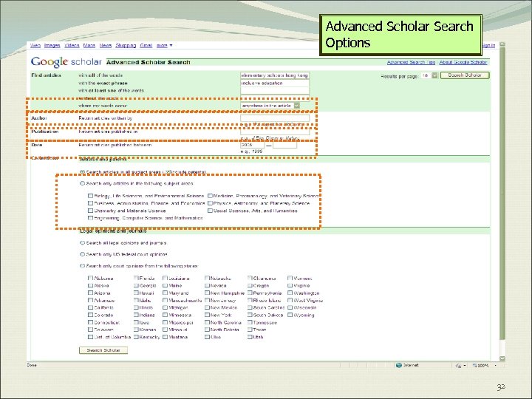Check the Texas state box
This screenshot has width=532, height=399.
(250, 330)
